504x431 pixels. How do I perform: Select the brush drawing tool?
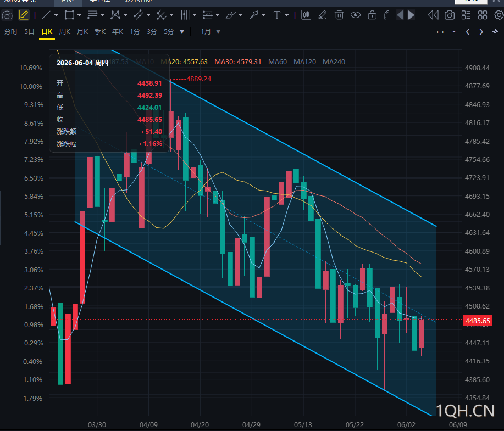click(x=230, y=15)
